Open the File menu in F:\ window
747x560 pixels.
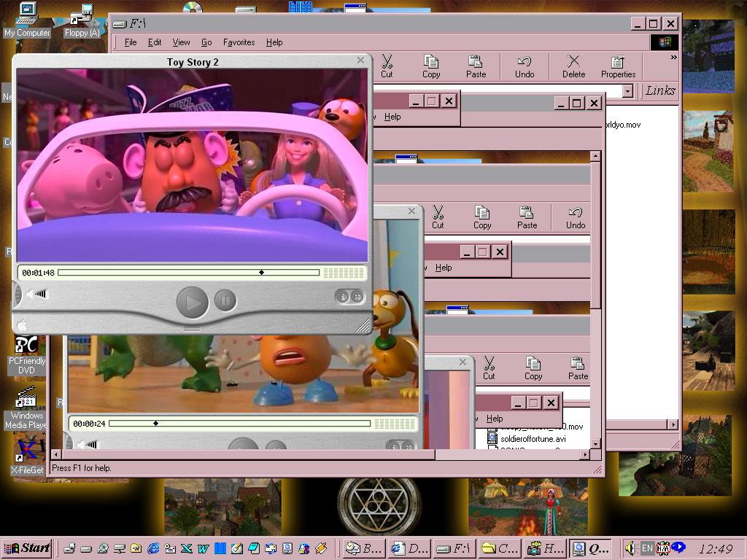coord(131,42)
